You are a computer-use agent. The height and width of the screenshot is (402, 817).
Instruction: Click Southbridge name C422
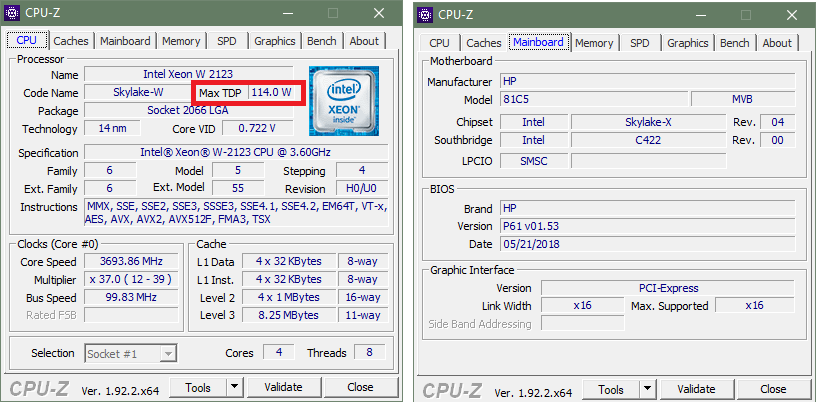point(648,140)
